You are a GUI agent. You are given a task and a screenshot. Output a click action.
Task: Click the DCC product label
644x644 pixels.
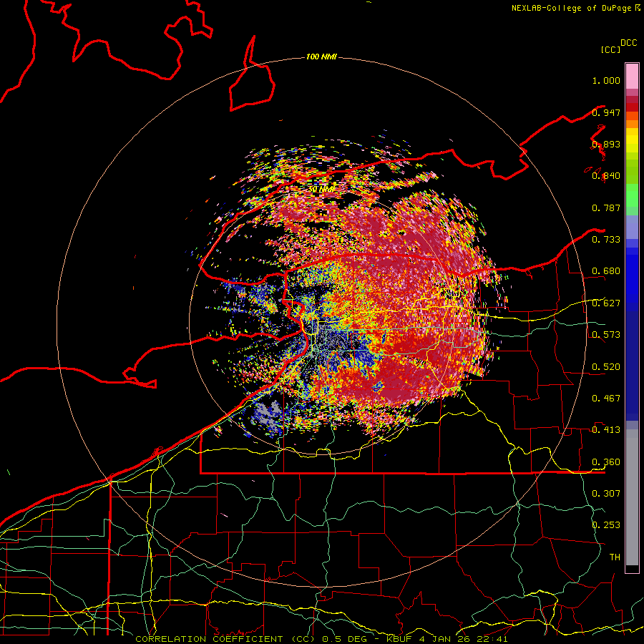[x=629, y=43]
